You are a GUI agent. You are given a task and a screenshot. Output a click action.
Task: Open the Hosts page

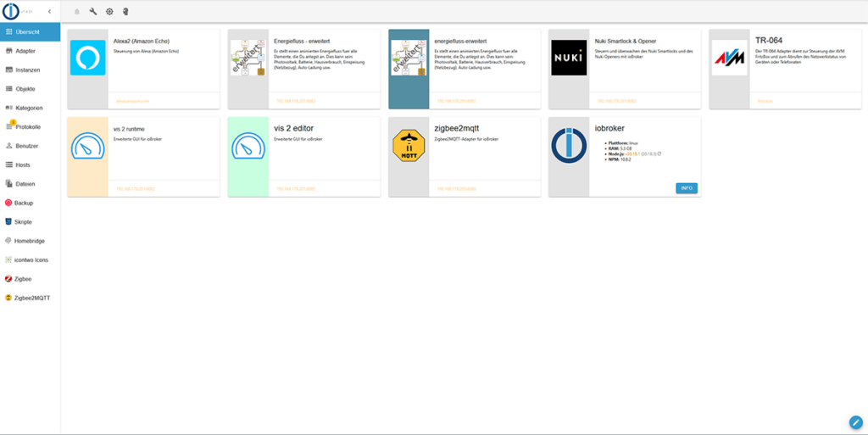tap(31, 165)
